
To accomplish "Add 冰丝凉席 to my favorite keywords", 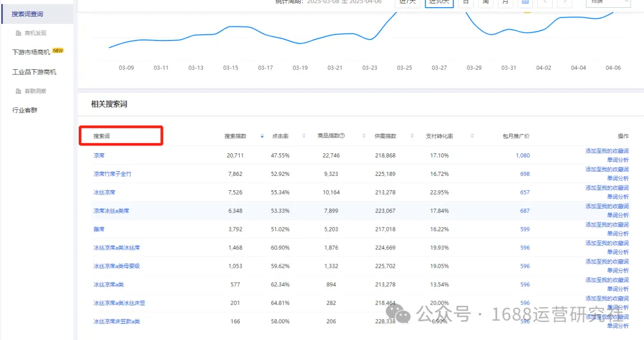I will [x=607, y=188].
